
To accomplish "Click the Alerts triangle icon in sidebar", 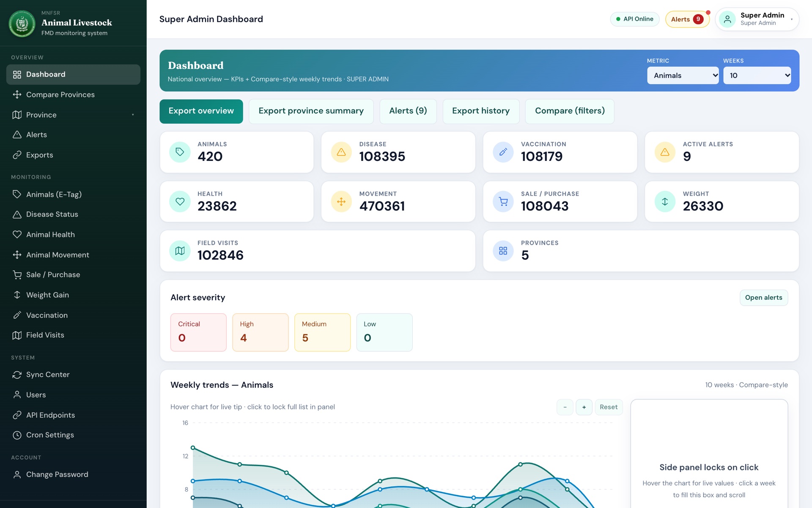I will pos(17,135).
